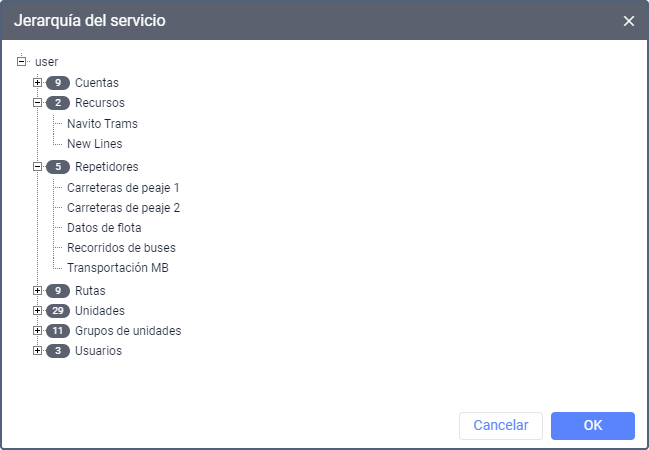Select the Navito Trams resource
649x450 pixels.
[x=102, y=124]
